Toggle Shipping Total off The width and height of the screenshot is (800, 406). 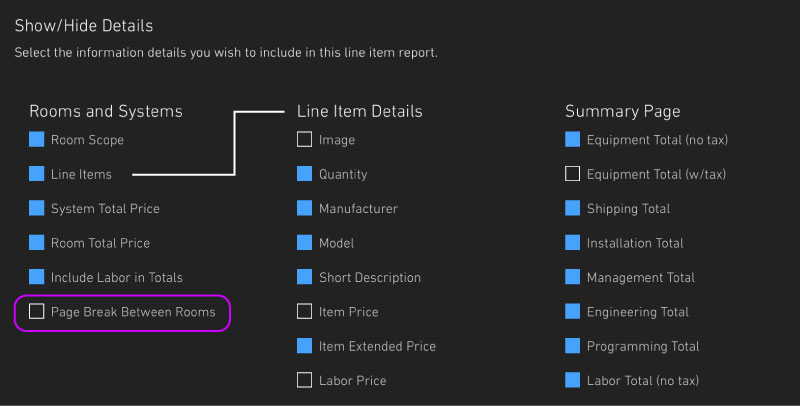tap(572, 208)
